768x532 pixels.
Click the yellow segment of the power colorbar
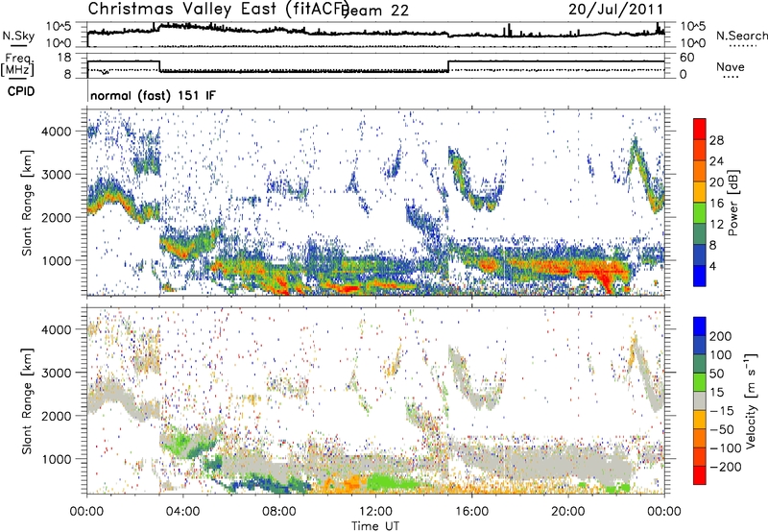pos(700,192)
